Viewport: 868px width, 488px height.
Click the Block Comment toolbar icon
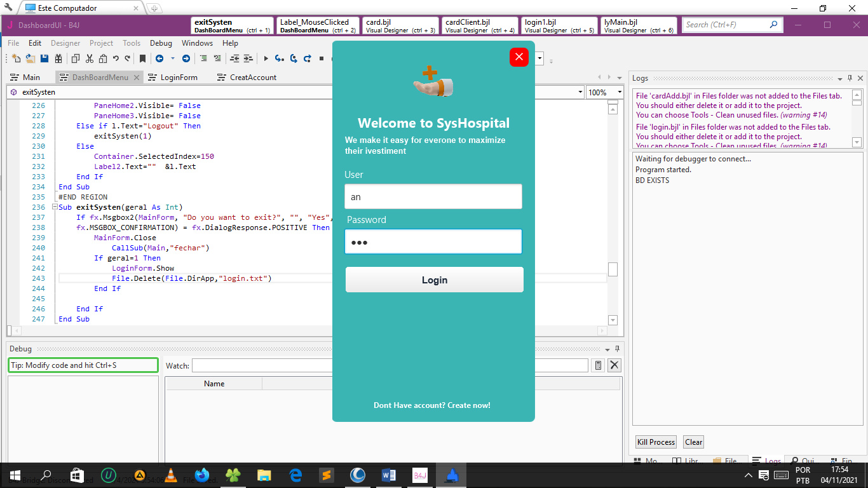pos(203,58)
